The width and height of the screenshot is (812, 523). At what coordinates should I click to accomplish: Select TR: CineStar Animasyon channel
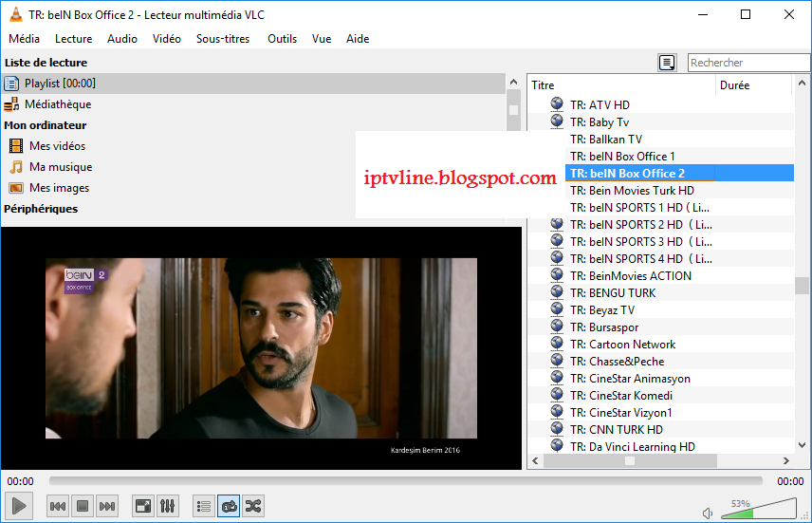click(x=630, y=379)
